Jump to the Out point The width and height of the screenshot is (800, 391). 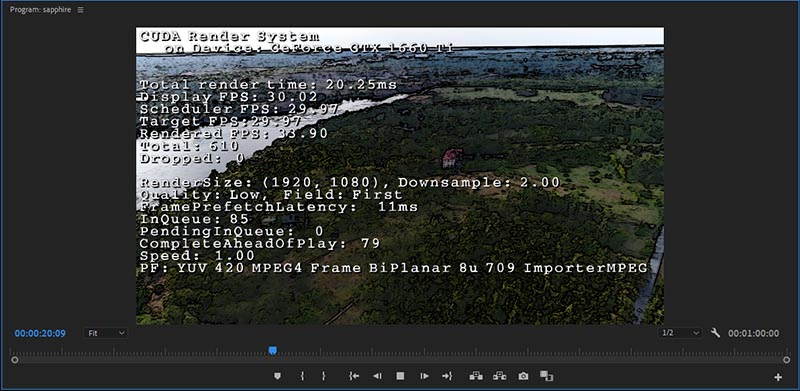pos(447,376)
